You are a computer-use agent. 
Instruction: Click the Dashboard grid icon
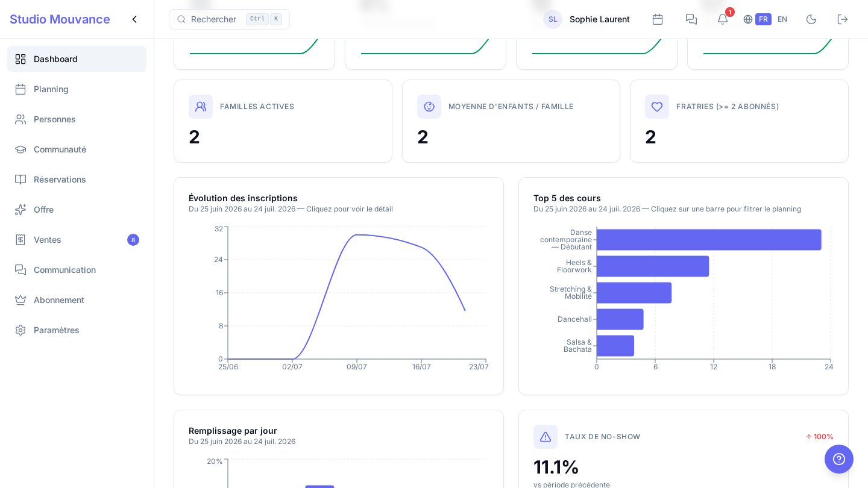pyautogui.click(x=20, y=59)
